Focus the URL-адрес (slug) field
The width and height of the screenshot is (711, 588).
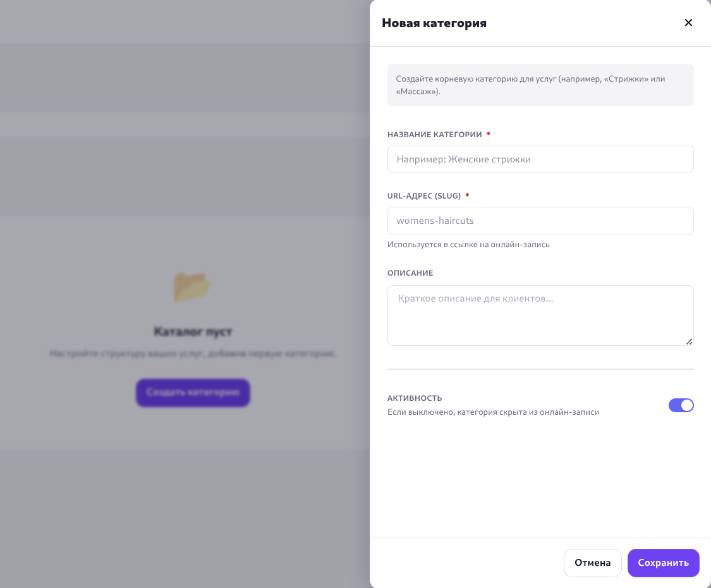click(x=540, y=221)
